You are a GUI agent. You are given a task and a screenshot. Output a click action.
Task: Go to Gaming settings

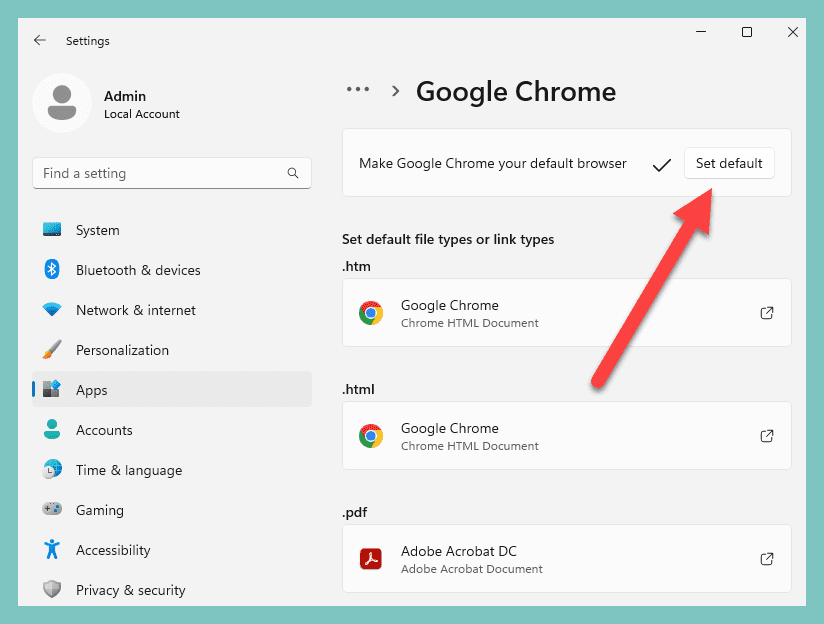point(172,510)
